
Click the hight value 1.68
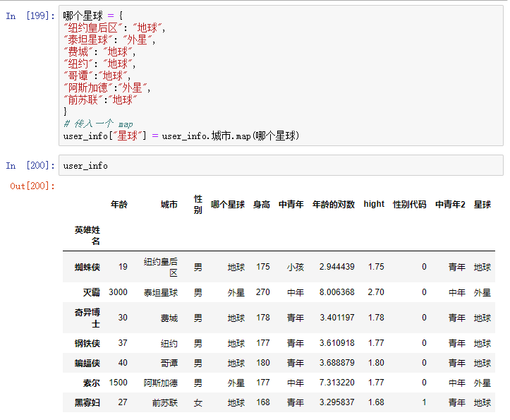click(376, 402)
